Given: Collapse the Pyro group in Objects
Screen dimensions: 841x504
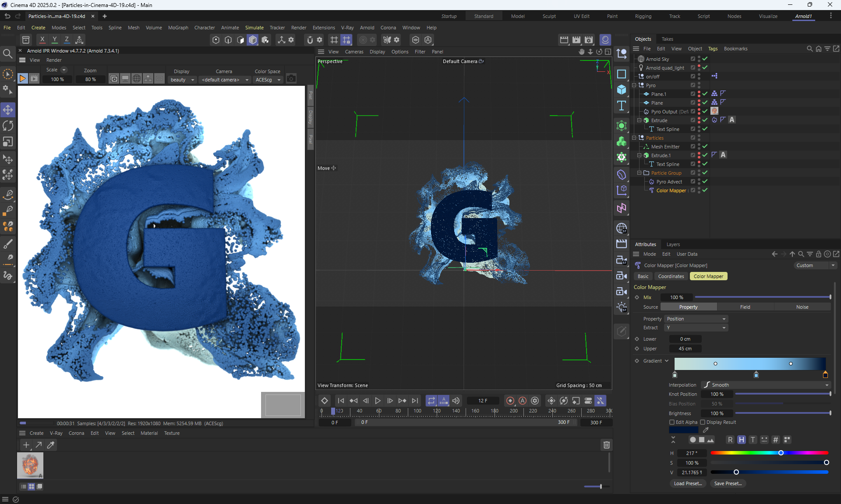Looking at the screenshot, I should pyautogui.click(x=634, y=85).
